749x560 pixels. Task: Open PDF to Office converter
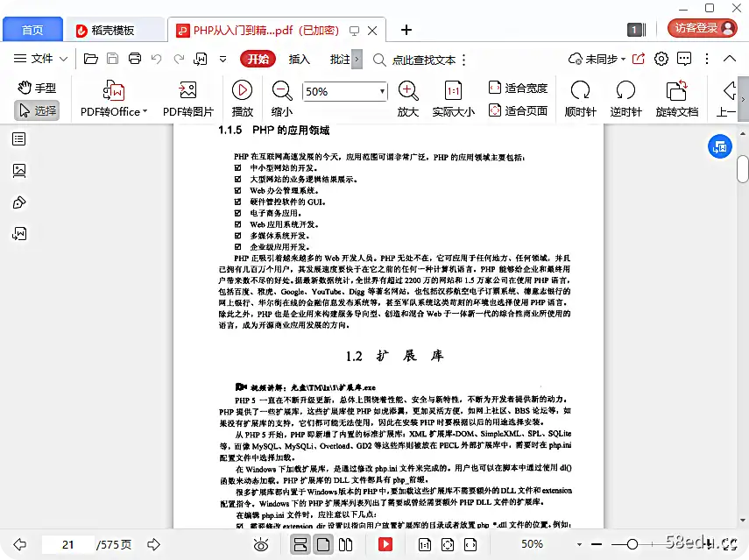pyautogui.click(x=114, y=99)
